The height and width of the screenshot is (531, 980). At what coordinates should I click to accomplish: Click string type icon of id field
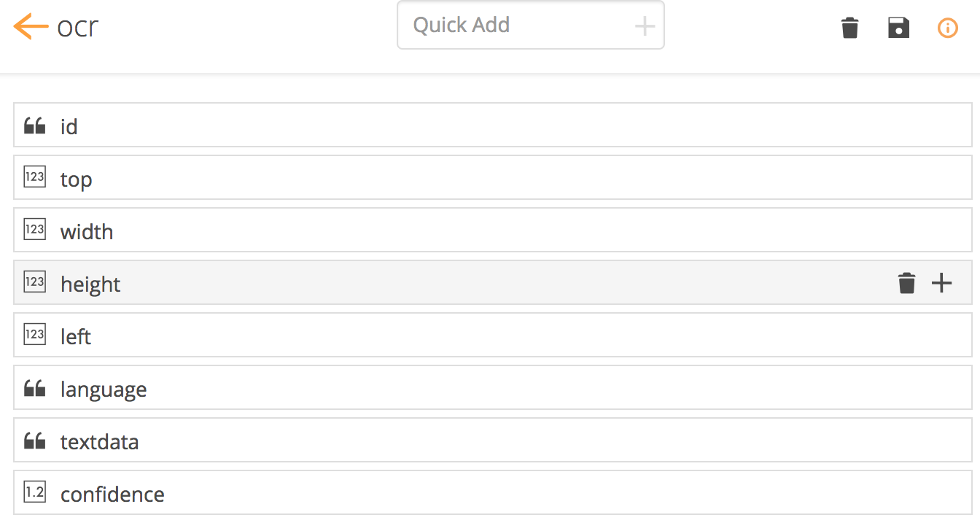click(x=35, y=125)
